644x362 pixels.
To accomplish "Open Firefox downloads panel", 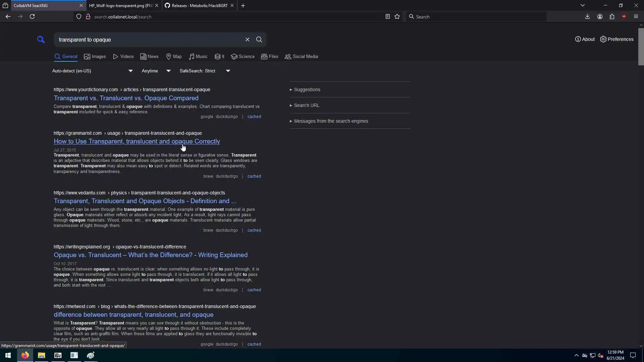I will pos(587,17).
